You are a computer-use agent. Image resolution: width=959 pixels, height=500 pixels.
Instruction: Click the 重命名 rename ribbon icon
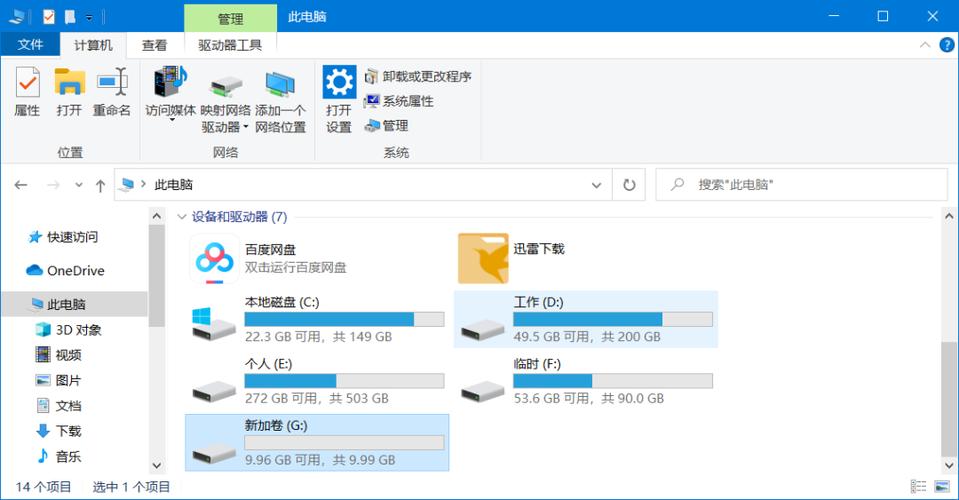112,82
